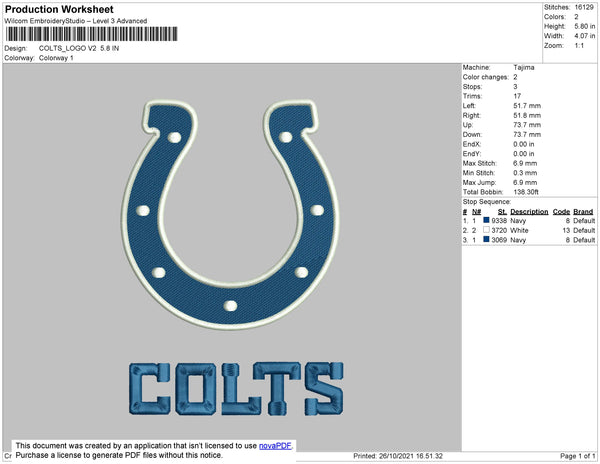The image size is (600, 464).
Task: Click the Colors value 2 in header
Action: [576, 17]
